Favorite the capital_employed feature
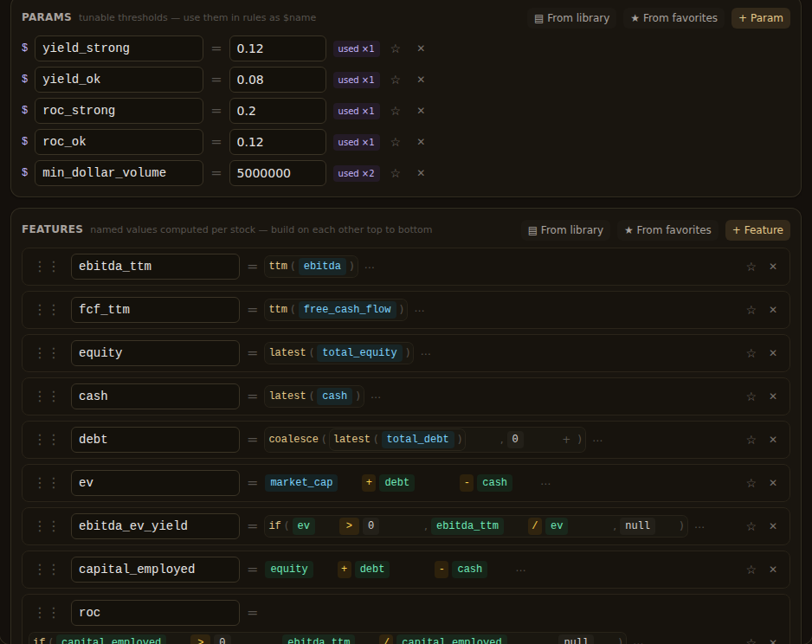The image size is (812, 644). pyautogui.click(x=751, y=570)
